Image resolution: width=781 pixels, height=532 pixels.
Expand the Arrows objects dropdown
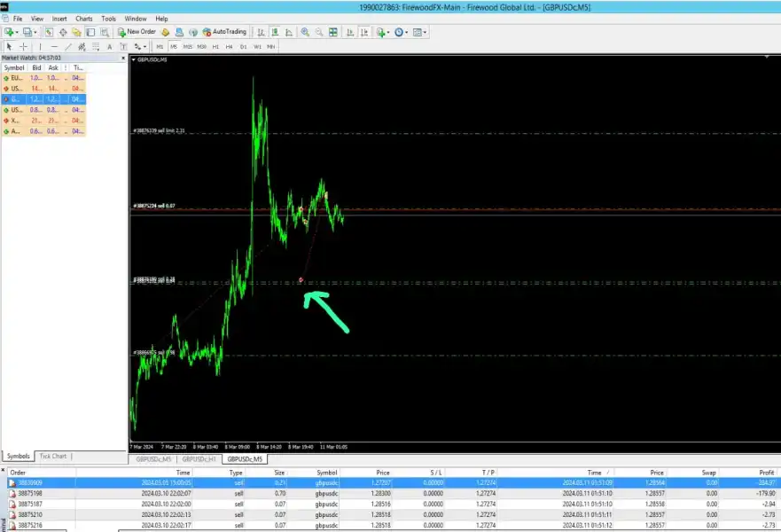tap(144, 47)
